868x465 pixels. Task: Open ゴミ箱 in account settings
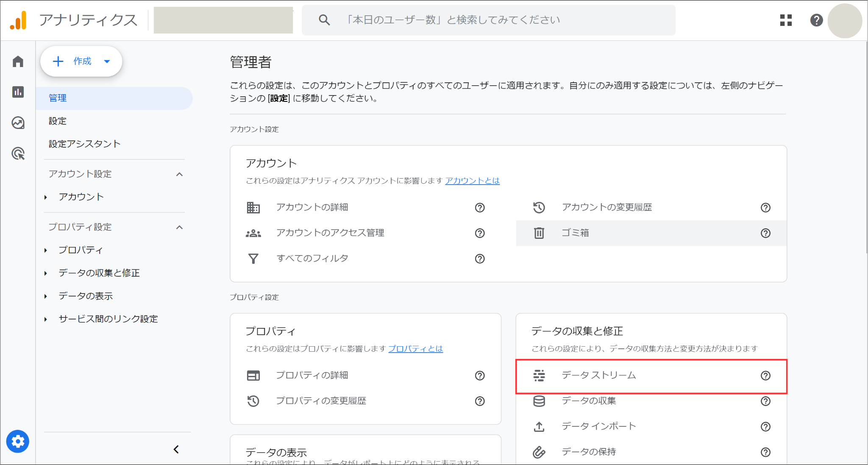click(651, 233)
